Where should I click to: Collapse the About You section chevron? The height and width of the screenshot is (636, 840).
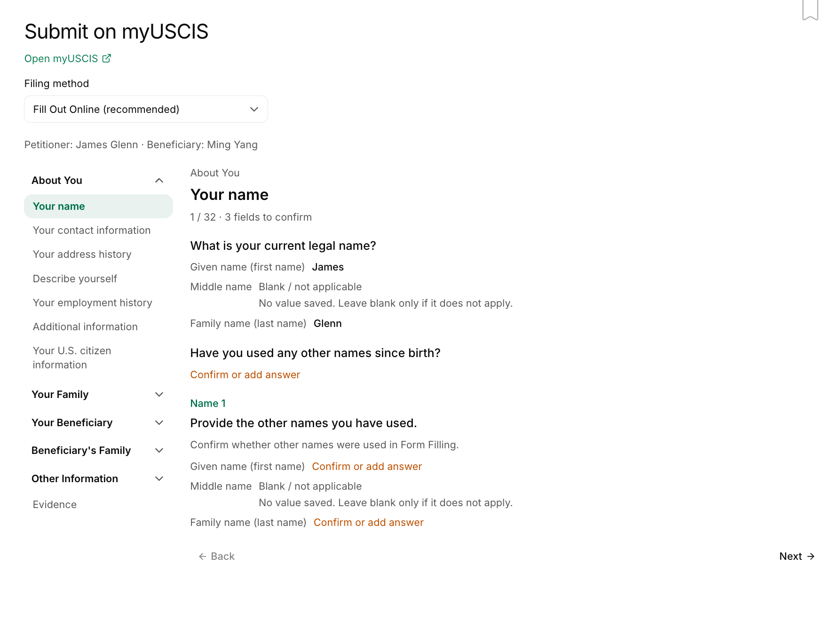[x=159, y=181]
